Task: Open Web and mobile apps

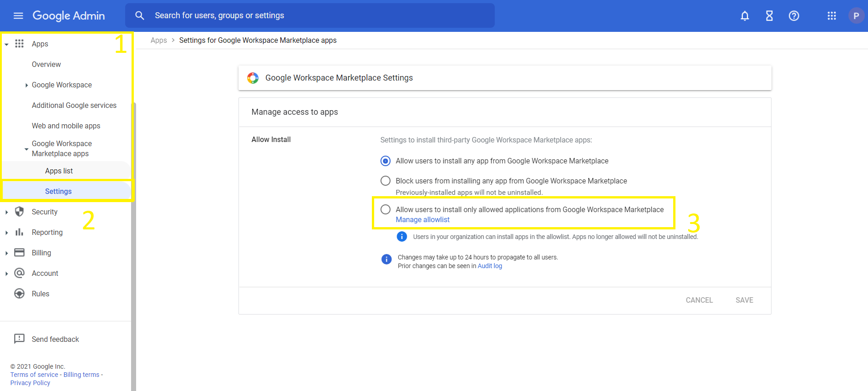Action: (66, 126)
